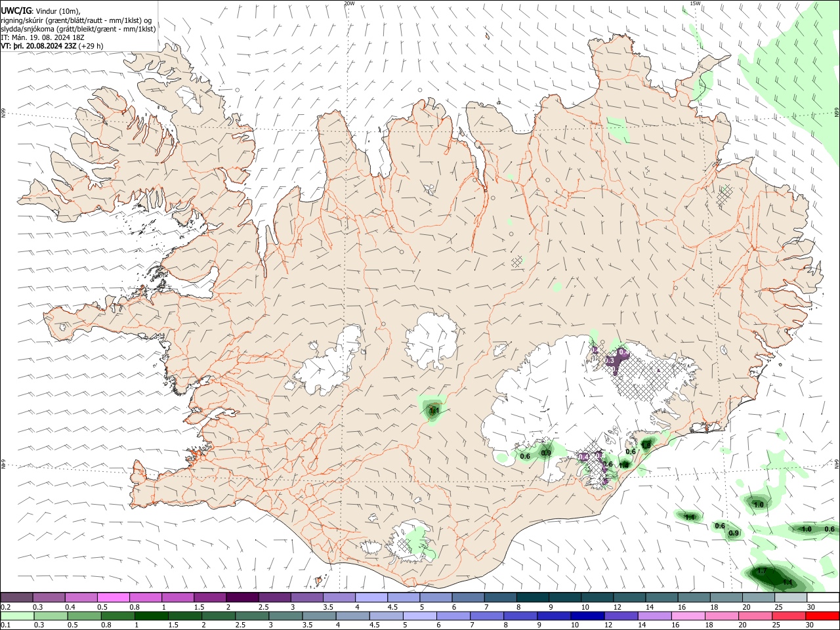The image size is (840, 630).
Task: Pick the pale green 0.1 legend swatch
Action: point(17,616)
